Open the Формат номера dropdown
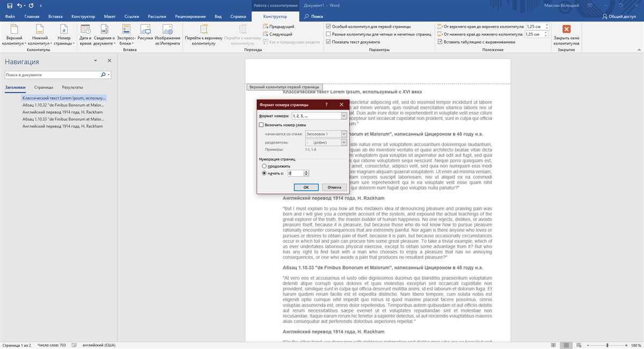Screen dimensions: 644x349 point(343,115)
